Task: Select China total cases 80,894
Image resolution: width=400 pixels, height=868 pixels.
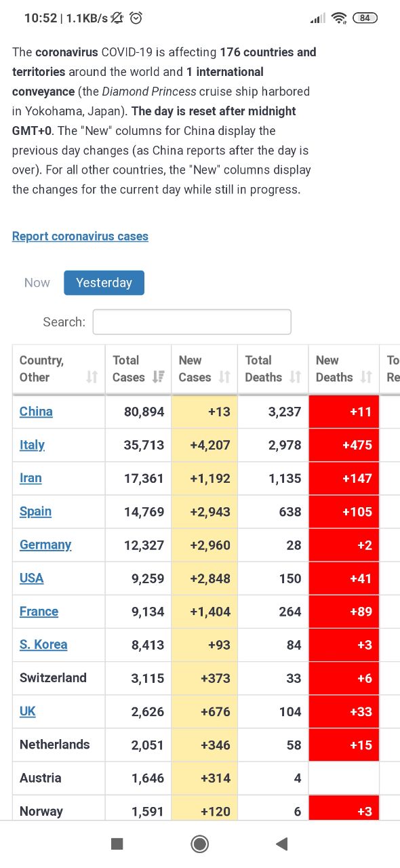Action: pos(144,412)
